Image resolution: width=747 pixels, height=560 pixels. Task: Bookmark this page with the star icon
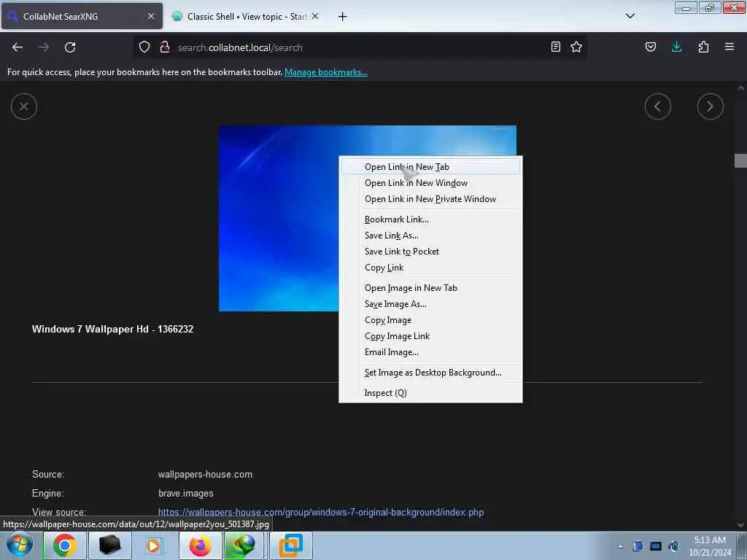(576, 47)
